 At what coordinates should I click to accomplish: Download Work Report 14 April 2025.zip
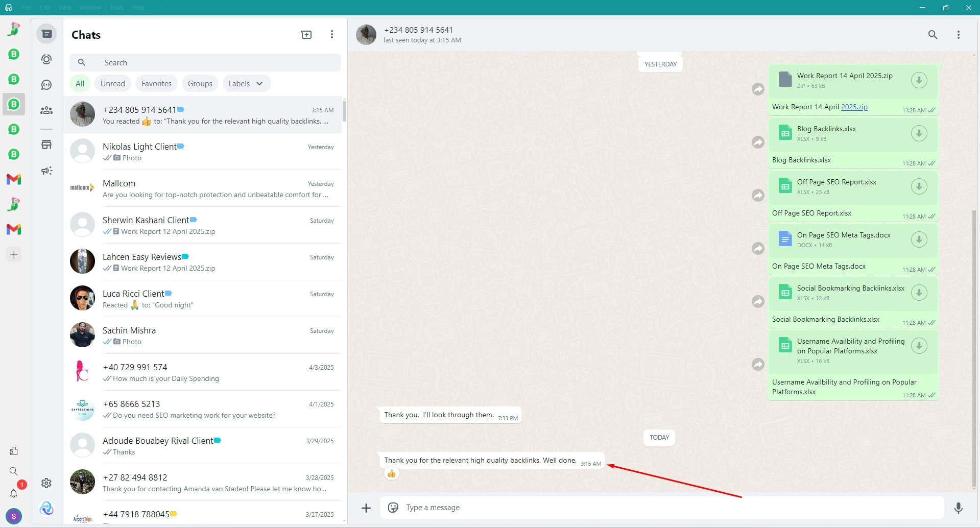coord(919,80)
